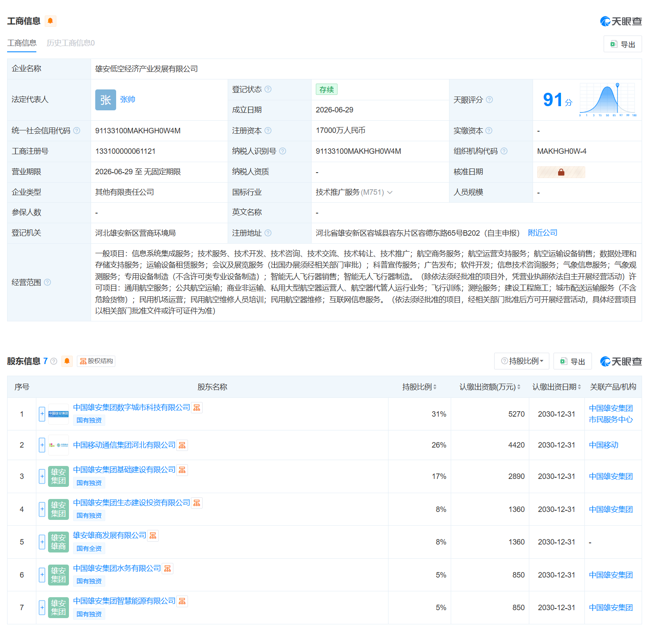Open equity chart icon for 中国移动通信集团河北有限公司
Viewport: 650px width, 644px height.
coord(182,445)
